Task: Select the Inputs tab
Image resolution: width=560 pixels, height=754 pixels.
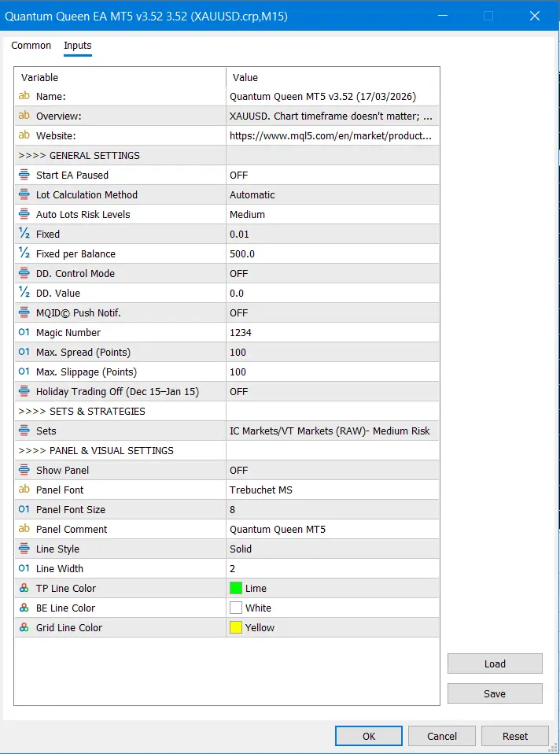Action: coord(77,46)
